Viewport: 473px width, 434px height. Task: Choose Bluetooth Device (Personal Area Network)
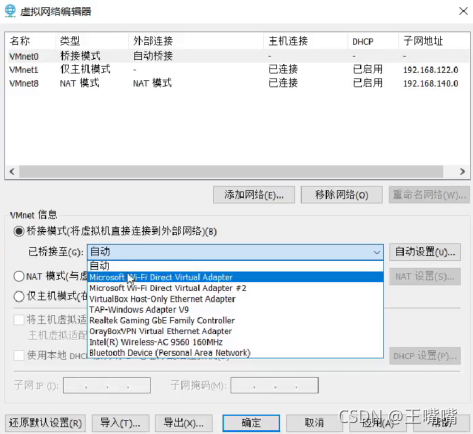(x=235, y=353)
